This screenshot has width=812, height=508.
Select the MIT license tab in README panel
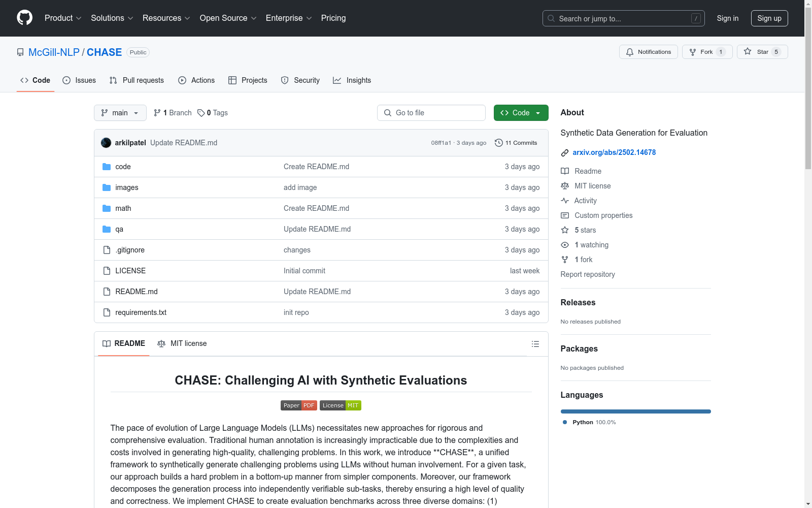[x=182, y=343]
